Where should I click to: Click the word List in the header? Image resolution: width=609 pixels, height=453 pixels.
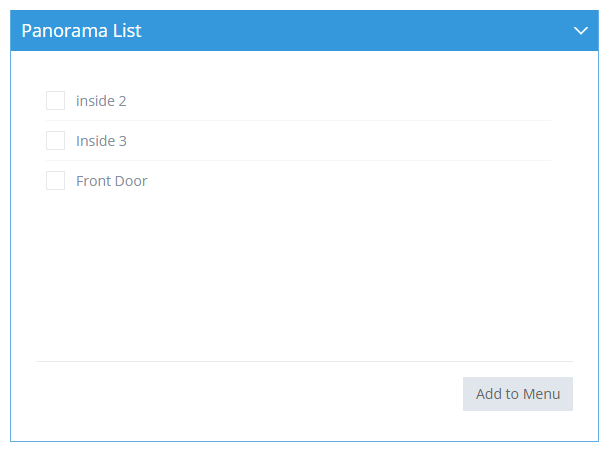[127, 31]
